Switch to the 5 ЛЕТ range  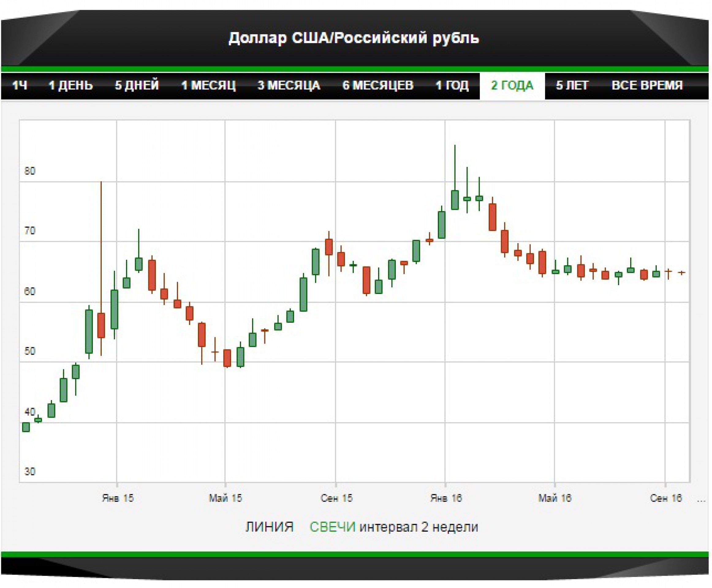pos(572,85)
